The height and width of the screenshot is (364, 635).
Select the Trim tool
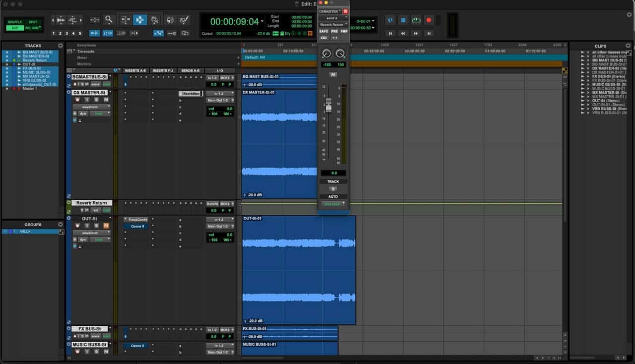[126, 20]
